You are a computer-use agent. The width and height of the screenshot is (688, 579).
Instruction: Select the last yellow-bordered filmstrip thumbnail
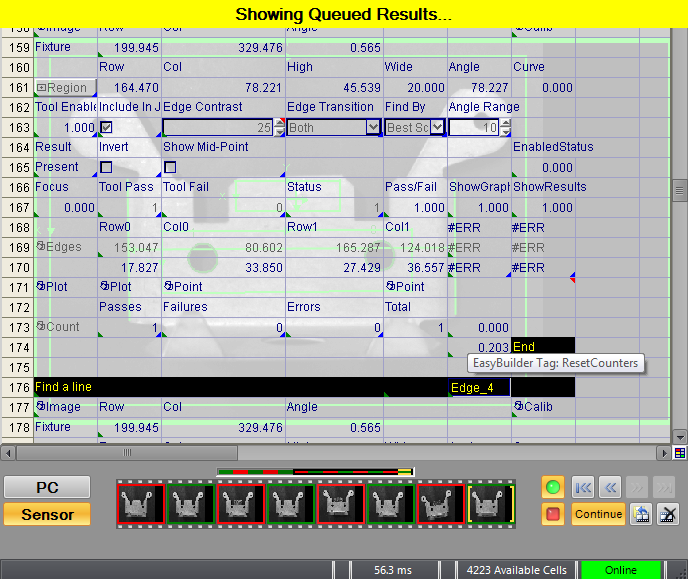click(491, 502)
